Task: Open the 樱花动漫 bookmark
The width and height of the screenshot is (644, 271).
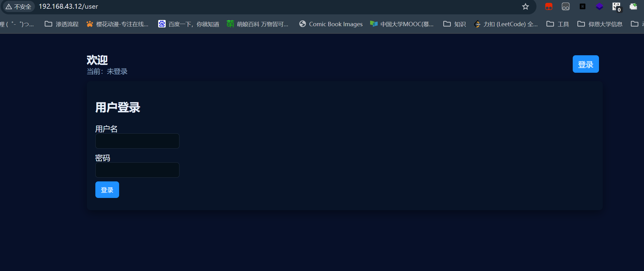Action: coord(118,24)
